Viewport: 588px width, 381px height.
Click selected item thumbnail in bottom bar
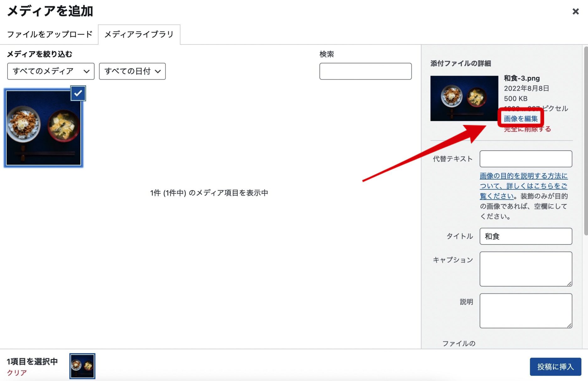coord(82,366)
